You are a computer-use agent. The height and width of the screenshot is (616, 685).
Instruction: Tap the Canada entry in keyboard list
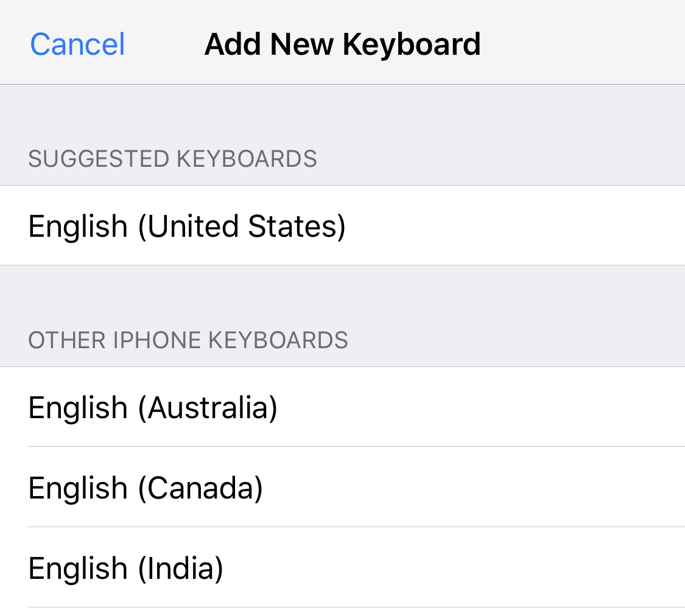(146, 488)
